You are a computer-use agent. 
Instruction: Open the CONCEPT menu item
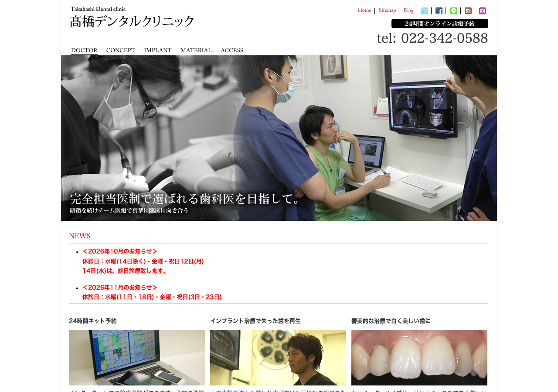121,51
